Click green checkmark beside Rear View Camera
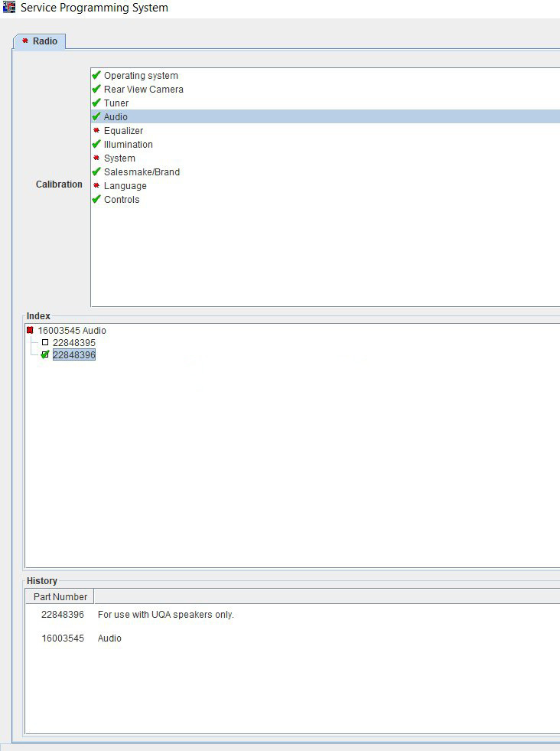The height and width of the screenshot is (751, 560). [x=96, y=89]
